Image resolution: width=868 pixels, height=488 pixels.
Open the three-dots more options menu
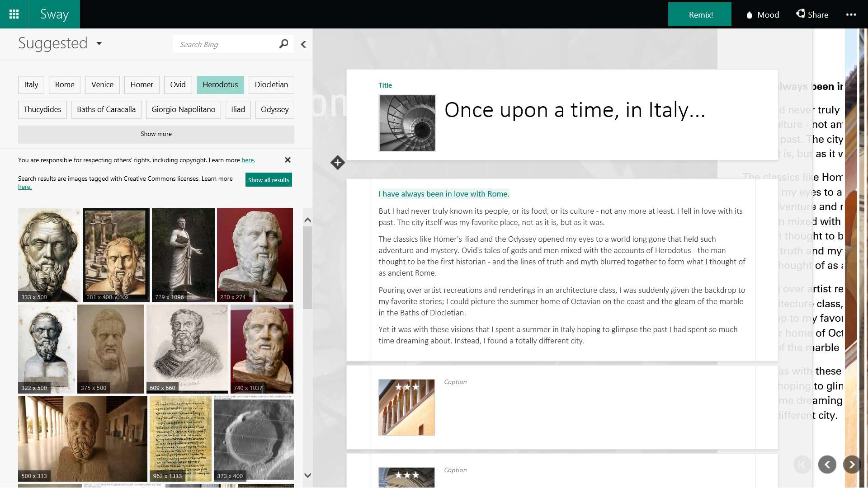(x=851, y=14)
